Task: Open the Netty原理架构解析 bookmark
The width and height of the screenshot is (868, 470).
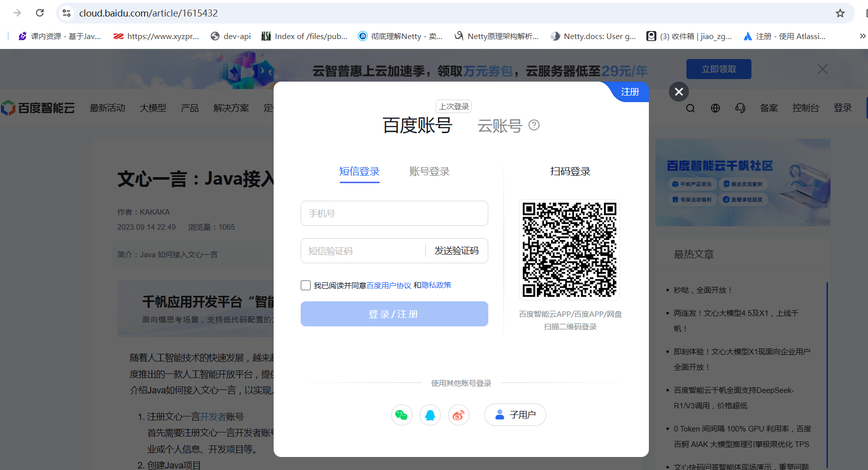Action: pos(496,36)
